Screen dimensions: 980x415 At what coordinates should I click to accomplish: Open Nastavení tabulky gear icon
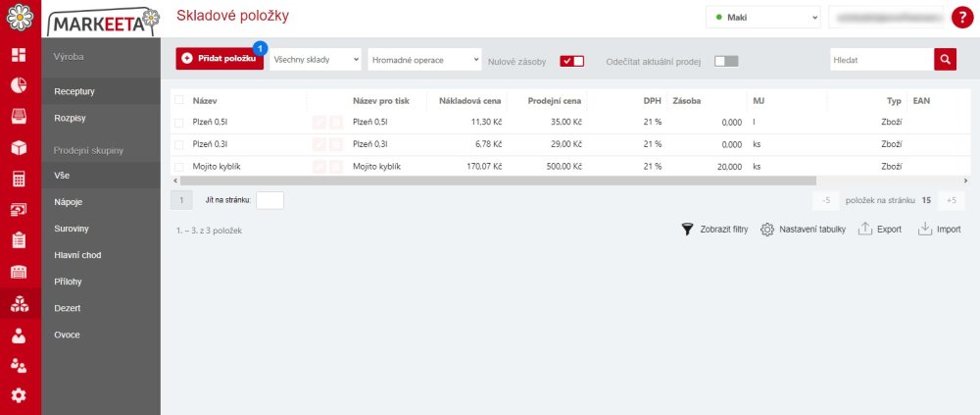click(x=767, y=230)
